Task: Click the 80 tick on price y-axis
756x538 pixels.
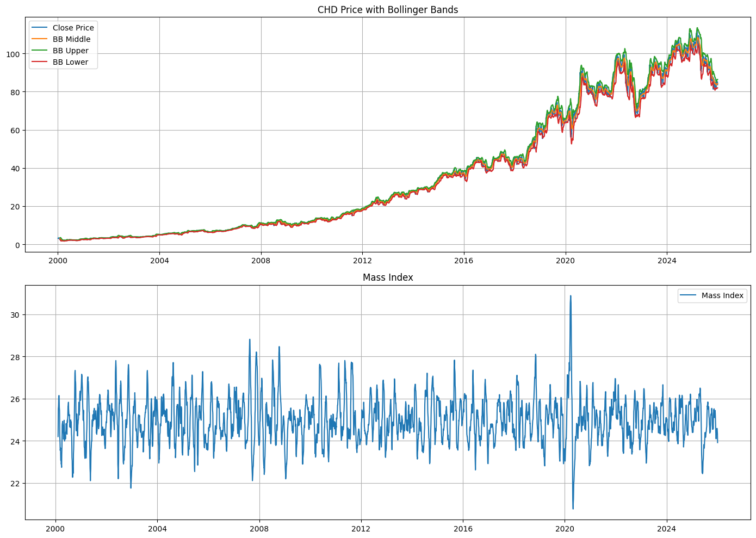Action: 16,92
